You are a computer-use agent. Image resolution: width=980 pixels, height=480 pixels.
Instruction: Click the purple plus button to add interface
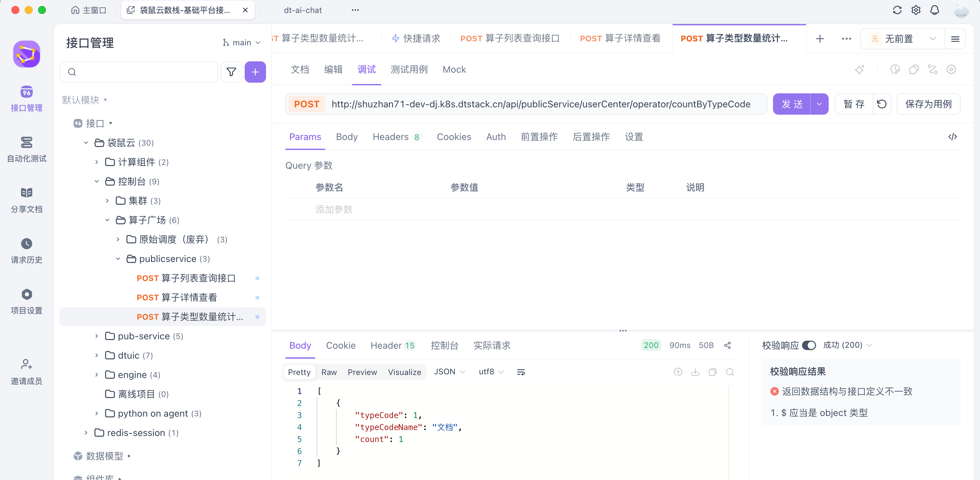255,72
